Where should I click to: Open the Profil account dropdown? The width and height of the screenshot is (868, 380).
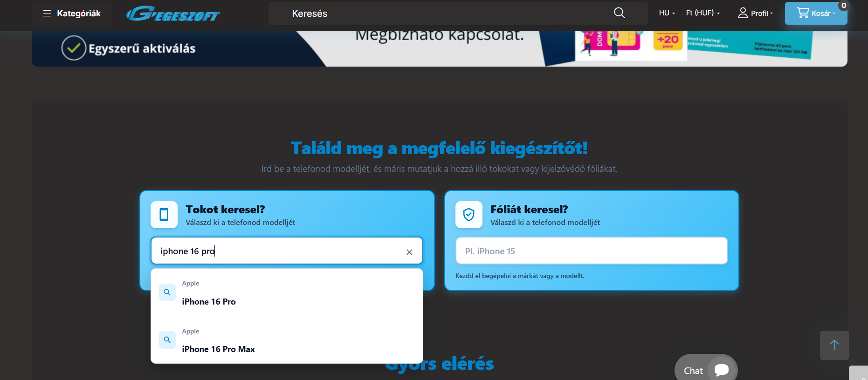(x=755, y=13)
